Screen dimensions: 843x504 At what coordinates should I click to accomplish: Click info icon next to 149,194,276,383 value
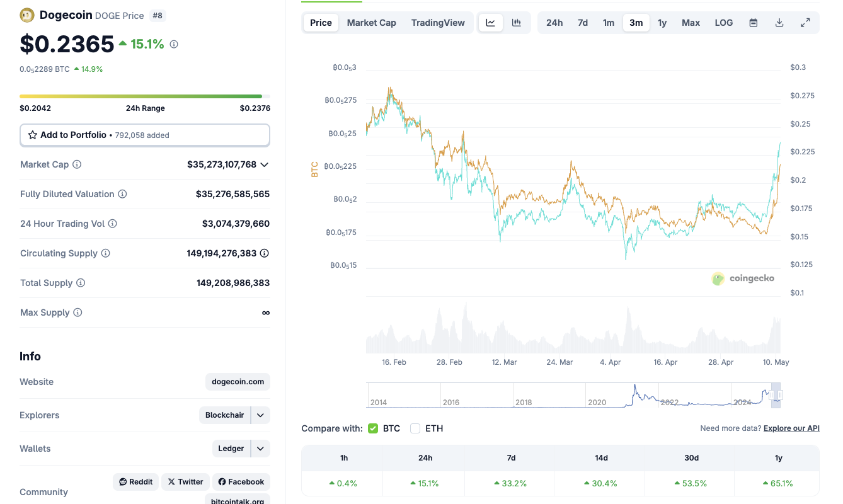(x=265, y=253)
